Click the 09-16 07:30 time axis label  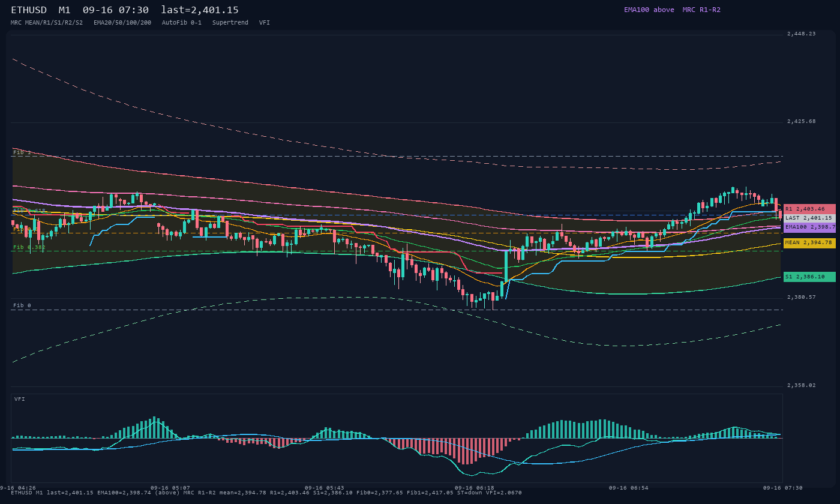click(783, 488)
